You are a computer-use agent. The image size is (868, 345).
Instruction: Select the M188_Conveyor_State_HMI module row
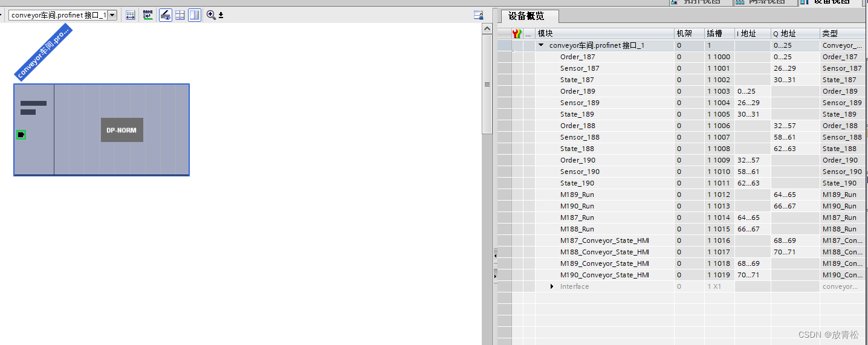click(682, 252)
